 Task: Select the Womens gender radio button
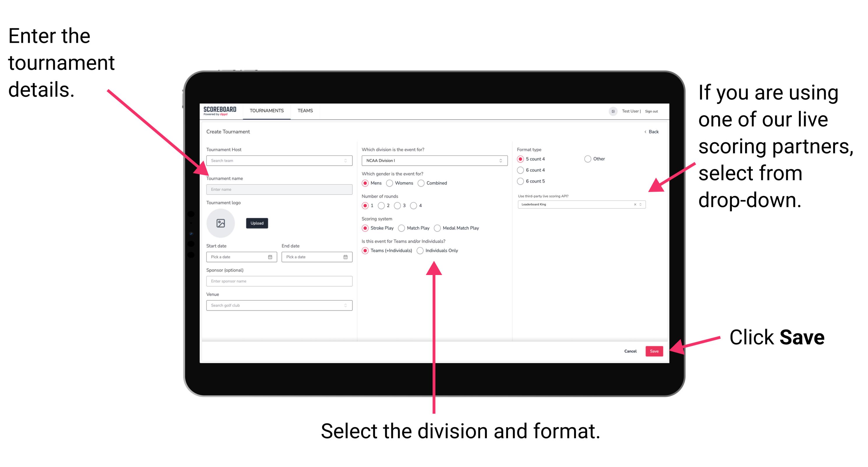click(390, 183)
